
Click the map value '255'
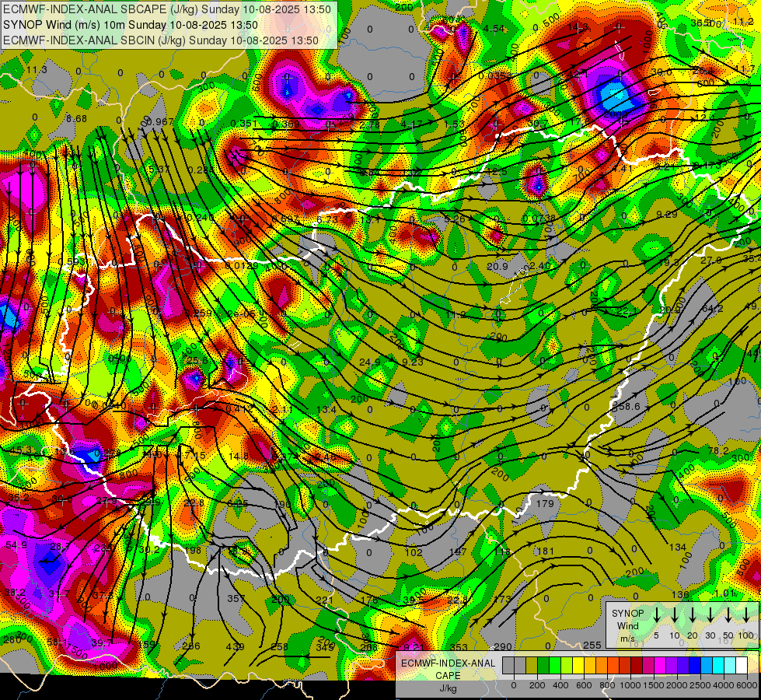coord(592,645)
